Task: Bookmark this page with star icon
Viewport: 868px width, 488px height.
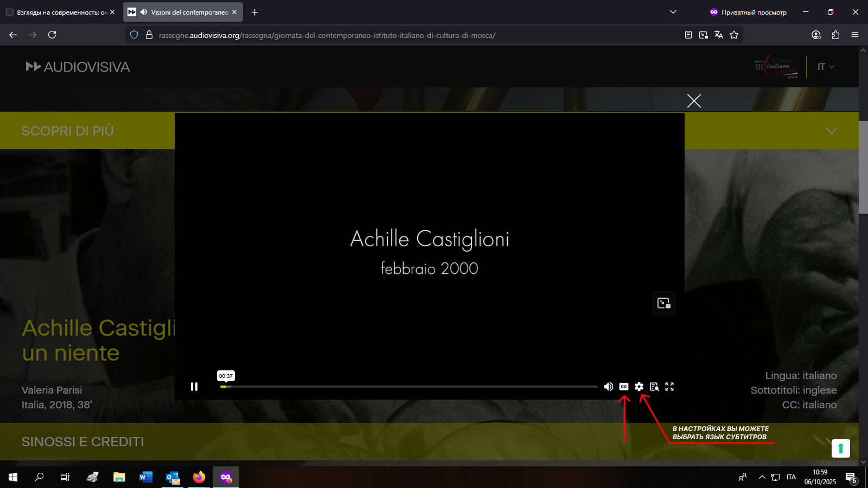Action: tap(734, 35)
